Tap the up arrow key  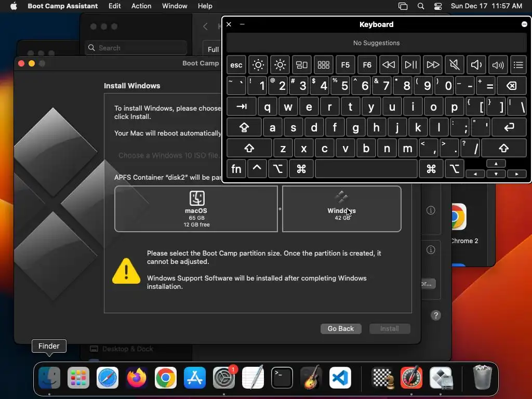(x=496, y=164)
